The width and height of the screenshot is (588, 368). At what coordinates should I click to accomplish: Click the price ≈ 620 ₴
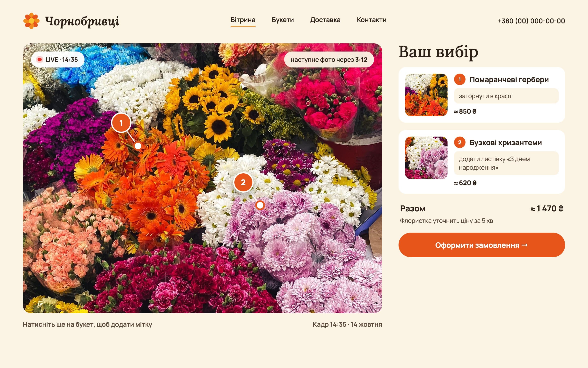(x=465, y=183)
